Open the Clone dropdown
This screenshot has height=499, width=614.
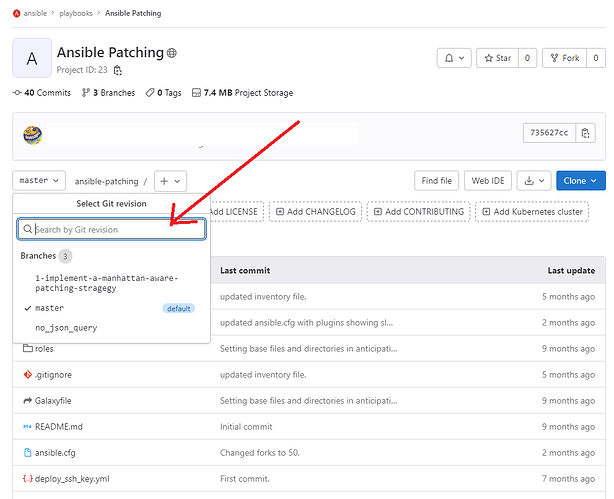click(x=581, y=181)
